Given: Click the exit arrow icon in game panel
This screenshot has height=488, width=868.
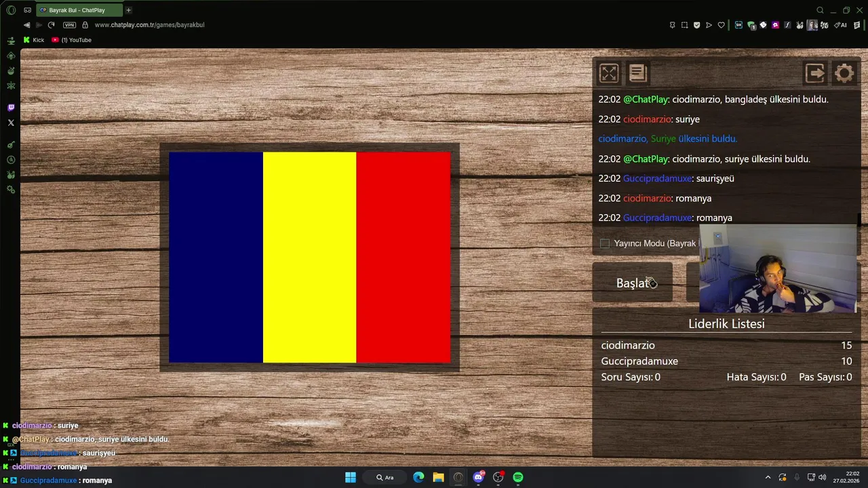Looking at the screenshot, I should pos(814,73).
